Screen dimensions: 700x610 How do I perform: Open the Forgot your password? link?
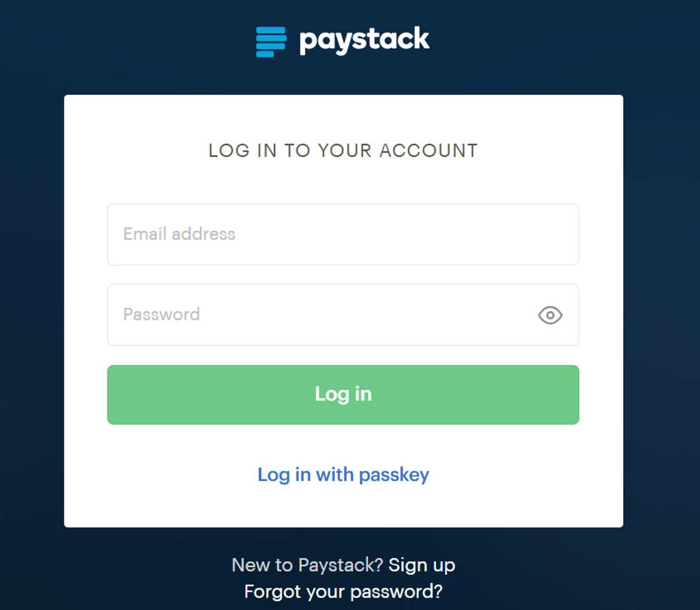tap(343, 591)
